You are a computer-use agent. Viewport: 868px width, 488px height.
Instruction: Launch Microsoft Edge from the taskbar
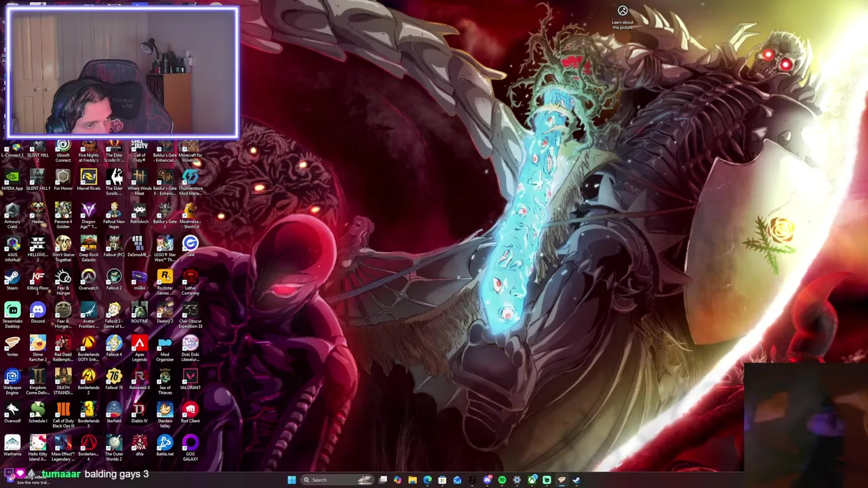click(x=427, y=480)
